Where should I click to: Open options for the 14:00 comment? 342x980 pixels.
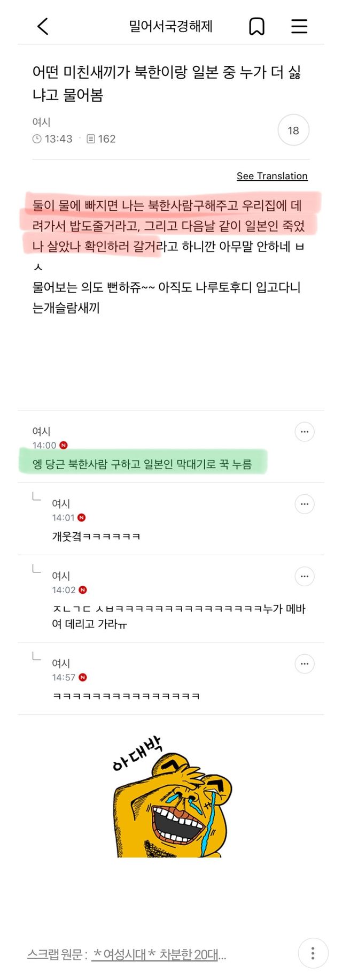[x=305, y=432]
